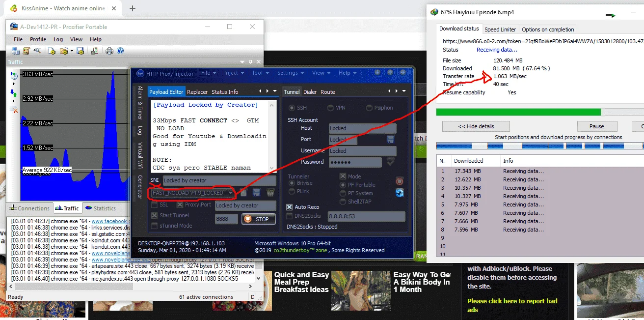The width and height of the screenshot is (644, 320).
Task: Click the heart check icon beside Password field
Action: (391, 162)
